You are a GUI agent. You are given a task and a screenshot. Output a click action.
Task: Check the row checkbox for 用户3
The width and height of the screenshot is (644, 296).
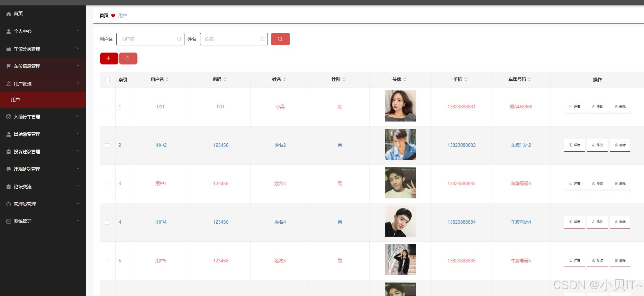coord(107,184)
